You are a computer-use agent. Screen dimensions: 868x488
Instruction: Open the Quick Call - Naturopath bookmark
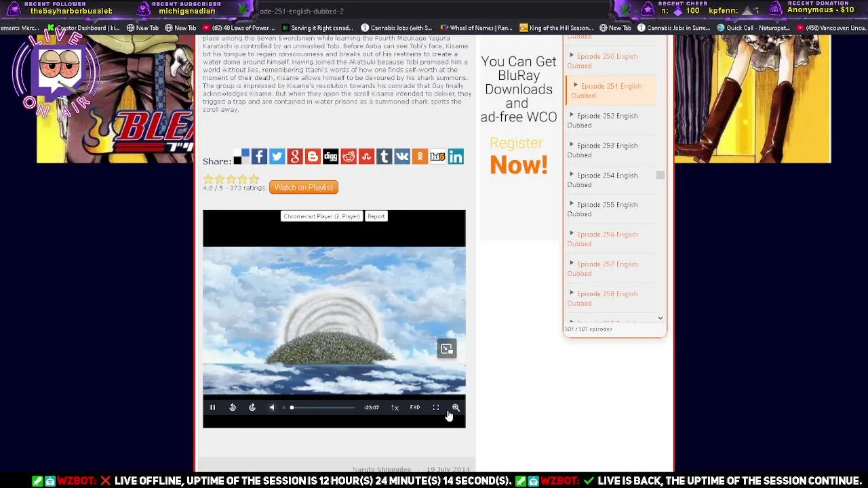click(753, 28)
